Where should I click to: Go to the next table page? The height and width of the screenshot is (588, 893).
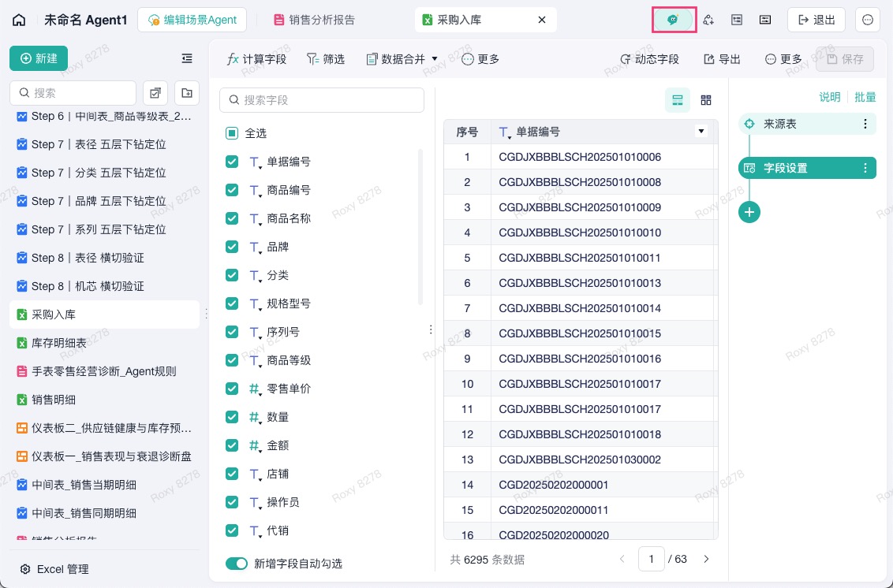pos(706,559)
